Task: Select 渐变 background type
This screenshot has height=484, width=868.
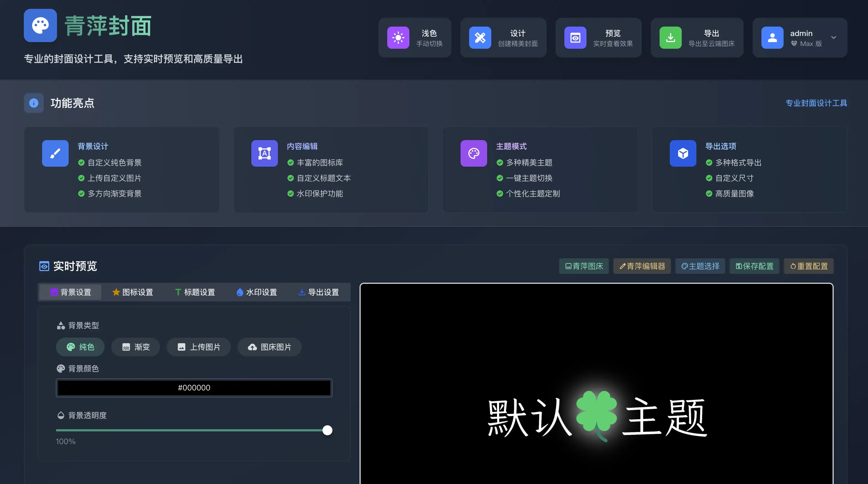Action: click(x=135, y=347)
